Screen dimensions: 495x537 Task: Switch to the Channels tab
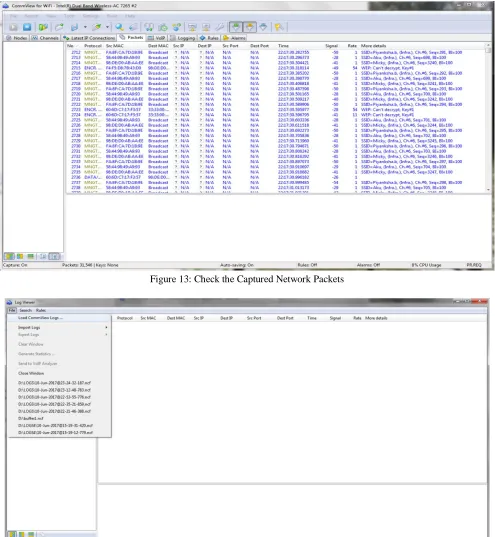[46, 38]
